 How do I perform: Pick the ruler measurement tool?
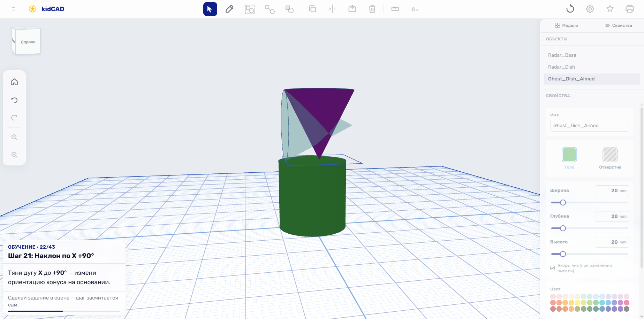click(395, 9)
